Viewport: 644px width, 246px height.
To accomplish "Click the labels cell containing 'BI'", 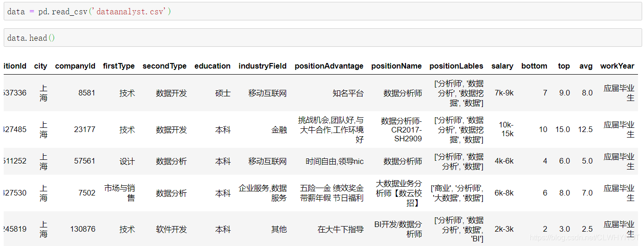I will pyautogui.click(x=459, y=229).
